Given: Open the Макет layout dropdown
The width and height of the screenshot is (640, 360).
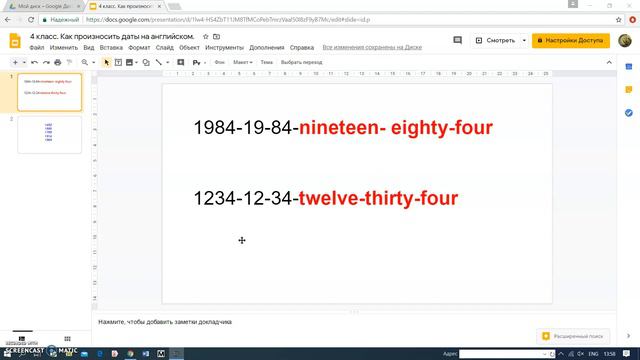Looking at the screenshot, I should pyautogui.click(x=243, y=62).
